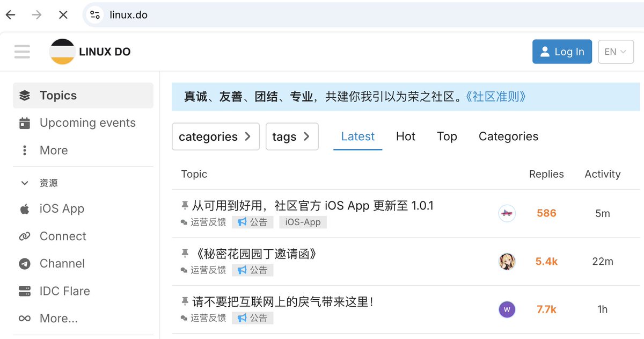Click the infinity icon beside More...
The width and height of the screenshot is (644, 339).
tap(25, 319)
